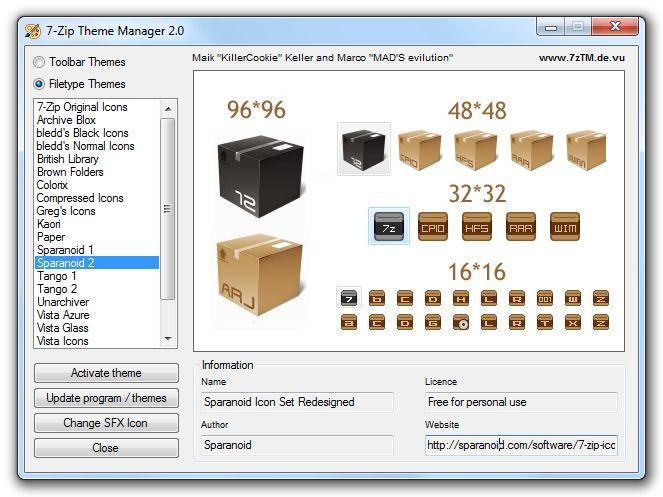
Task: Click the 16*16 dark '7' icon
Action: pyautogui.click(x=349, y=298)
